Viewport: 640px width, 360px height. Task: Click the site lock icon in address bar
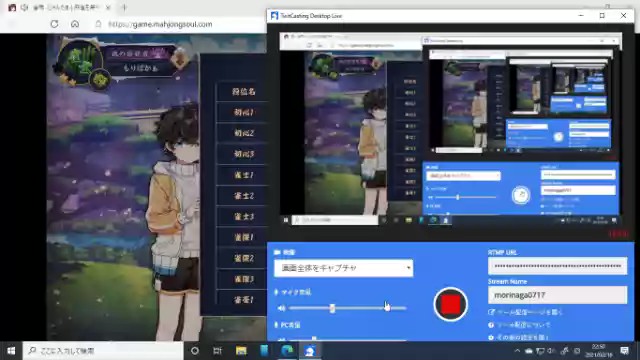(x=98, y=24)
